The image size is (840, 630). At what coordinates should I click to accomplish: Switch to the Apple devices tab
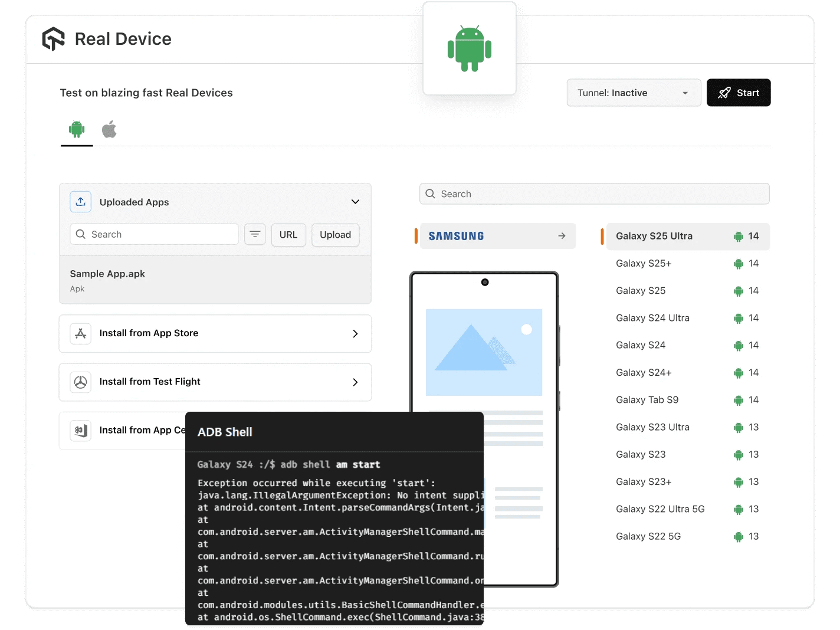pyautogui.click(x=109, y=129)
